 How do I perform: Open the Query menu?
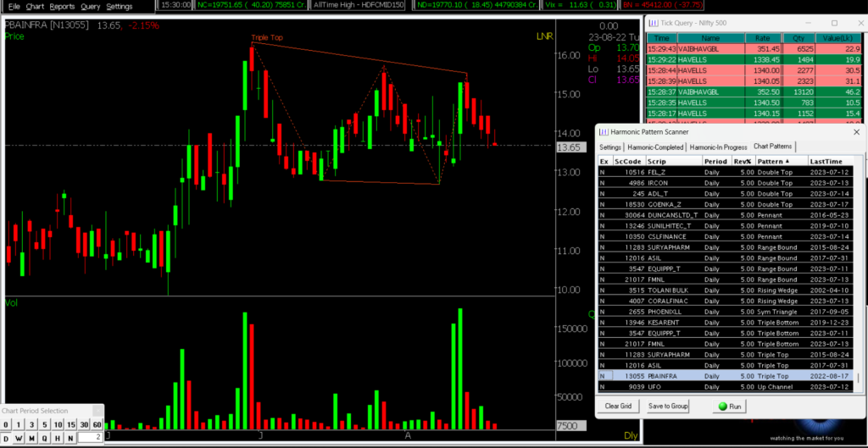[90, 7]
